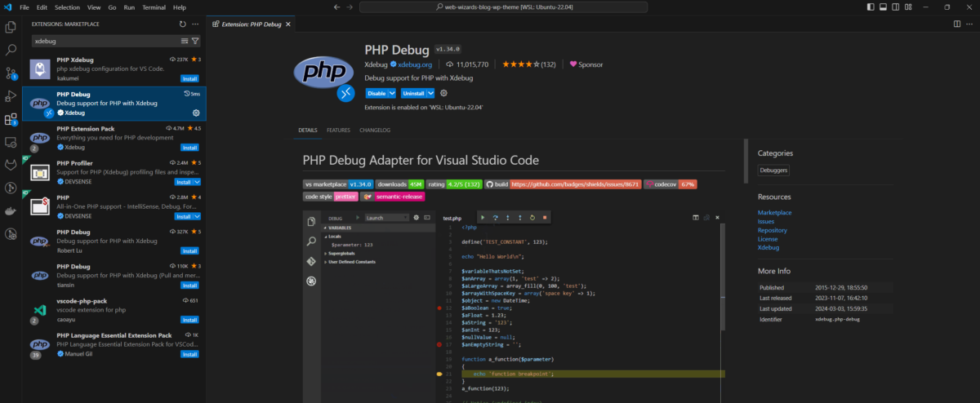Open the Help menu
The height and width of the screenshot is (403, 980).
[x=180, y=7]
